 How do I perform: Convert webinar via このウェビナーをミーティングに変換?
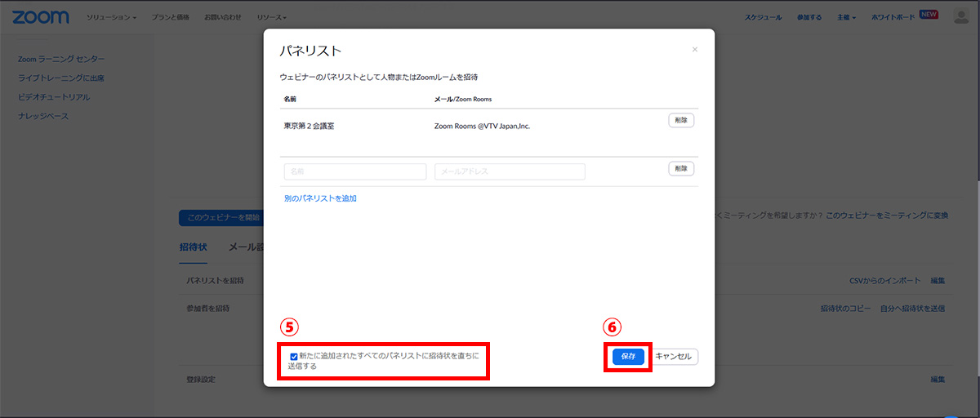pos(887,216)
